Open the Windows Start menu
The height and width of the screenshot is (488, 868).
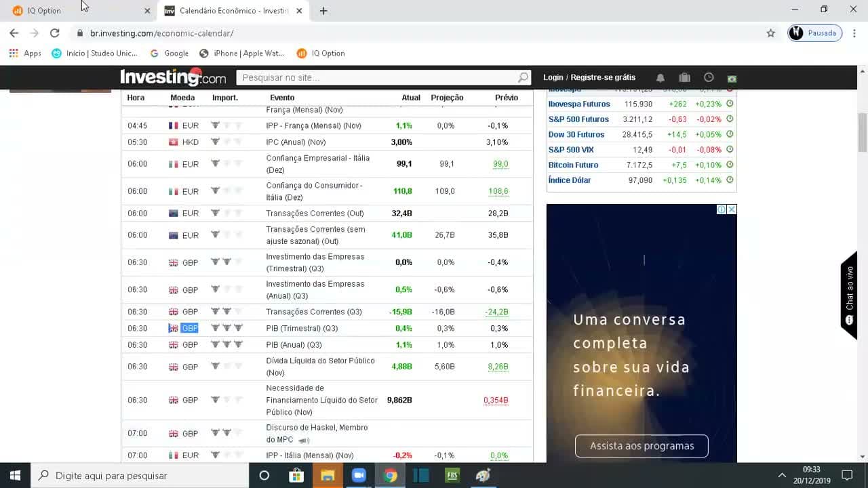(x=16, y=475)
